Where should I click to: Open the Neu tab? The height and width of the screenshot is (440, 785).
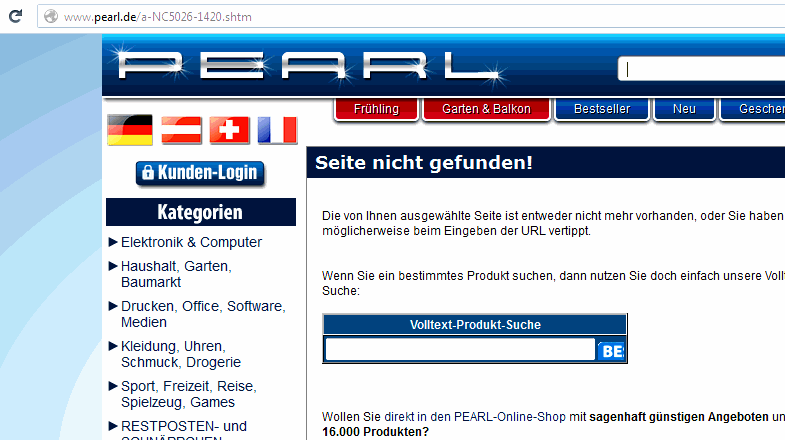pos(684,109)
